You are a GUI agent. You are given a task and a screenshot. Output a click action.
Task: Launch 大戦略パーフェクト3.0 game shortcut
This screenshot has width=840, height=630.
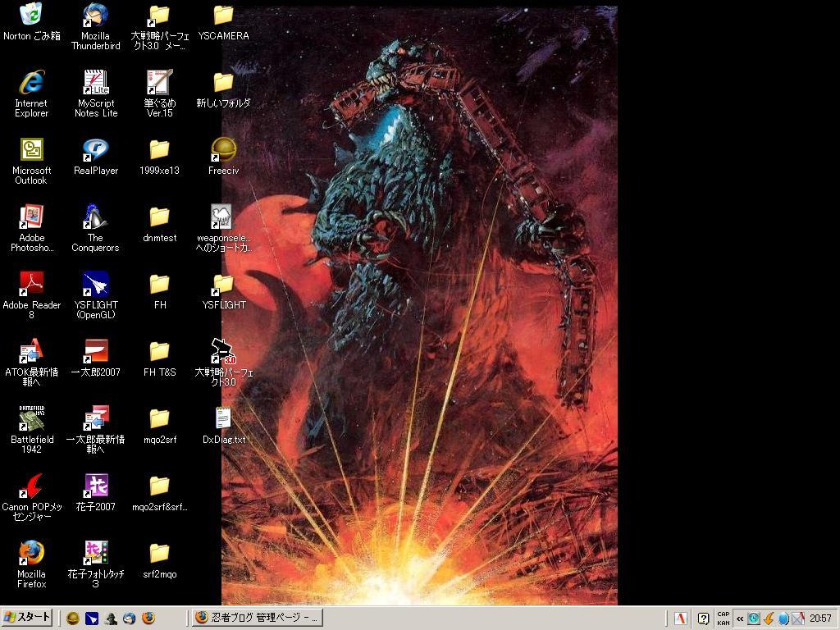coord(223,363)
